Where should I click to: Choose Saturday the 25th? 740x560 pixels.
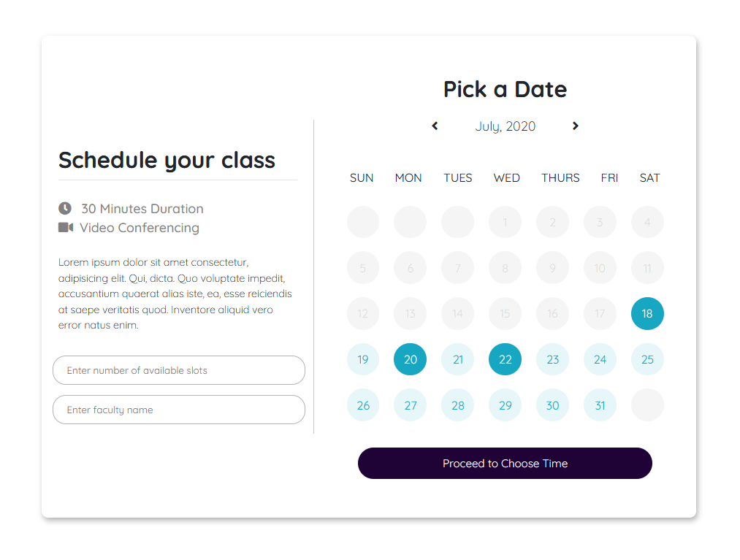tap(647, 359)
